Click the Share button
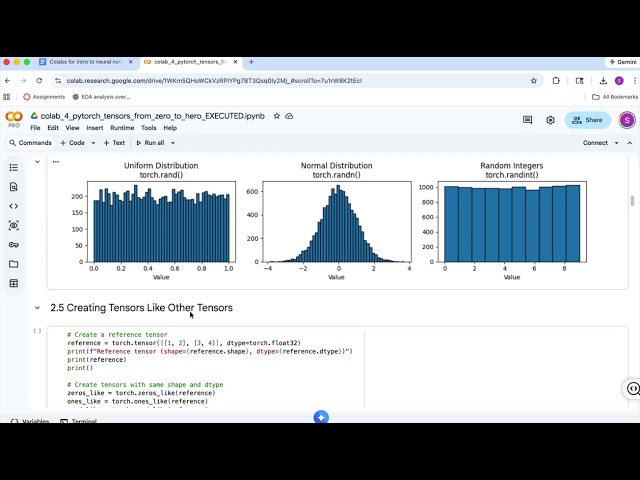The height and width of the screenshot is (480, 640). 588,120
